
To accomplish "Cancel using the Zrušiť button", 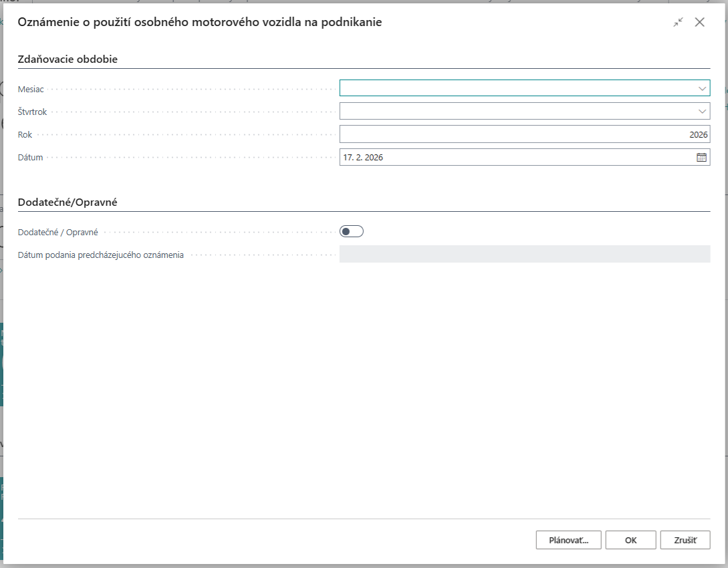I will (x=685, y=540).
